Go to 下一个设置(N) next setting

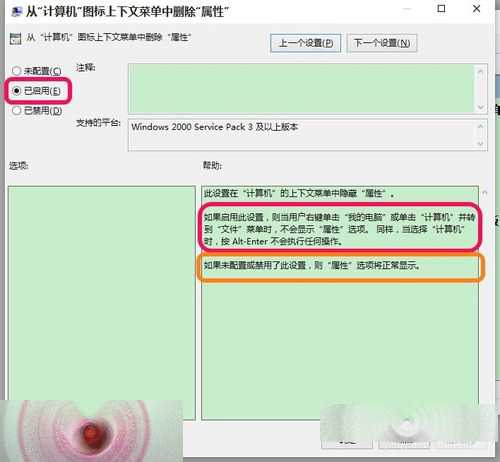tap(382, 43)
